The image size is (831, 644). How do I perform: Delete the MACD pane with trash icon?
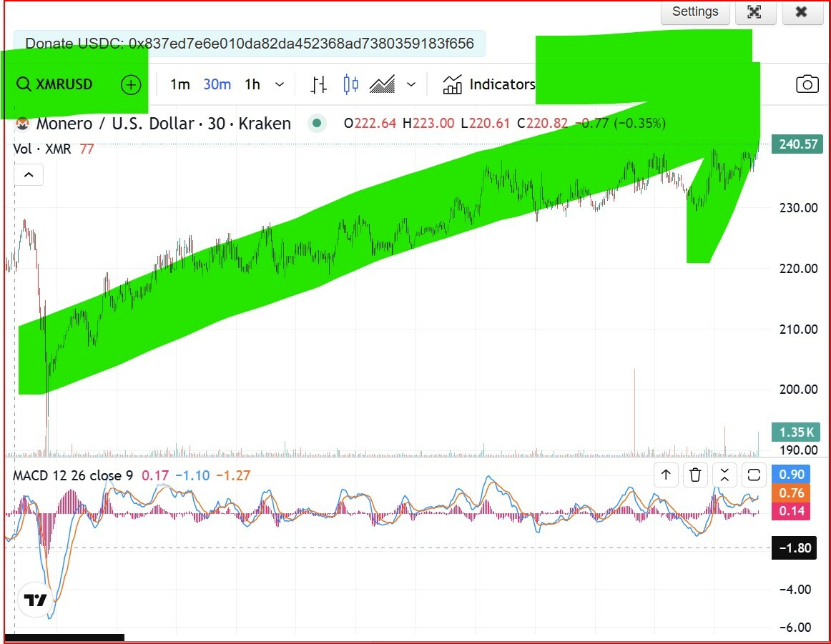pos(695,475)
